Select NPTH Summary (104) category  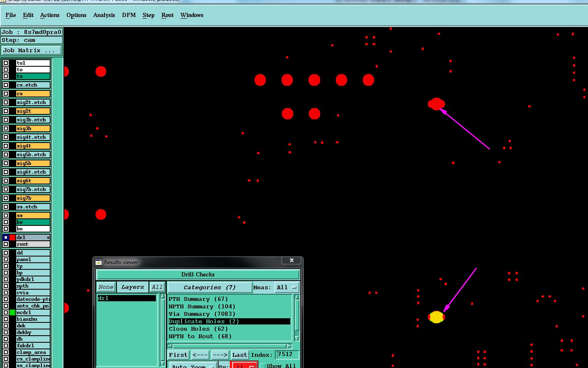tap(229, 306)
